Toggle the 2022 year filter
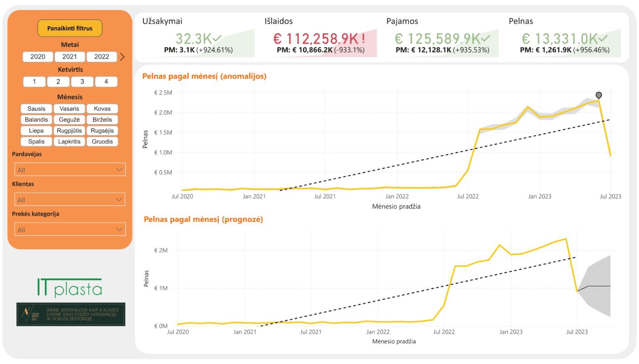This screenshot has height=364, width=639. (102, 57)
